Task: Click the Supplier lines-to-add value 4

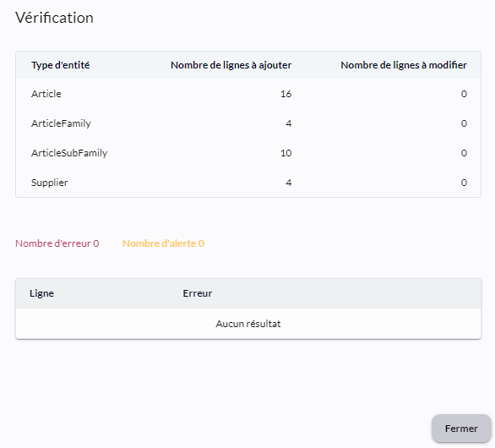Action: pyautogui.click(x=289, y=183)
